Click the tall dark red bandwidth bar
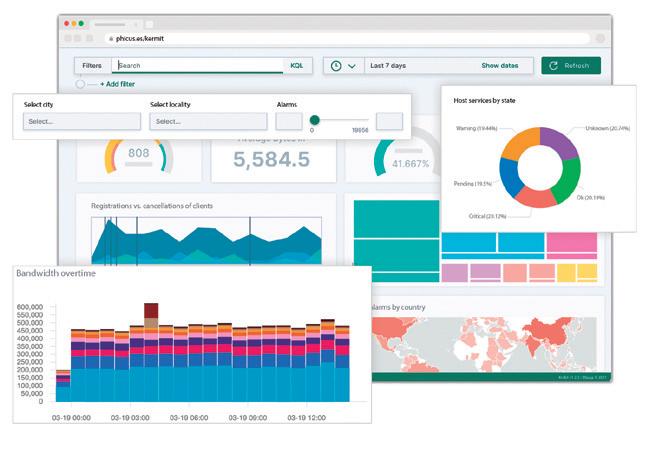Image resolution: width=669 pixels, height=465 pixels. click(151, 310)
